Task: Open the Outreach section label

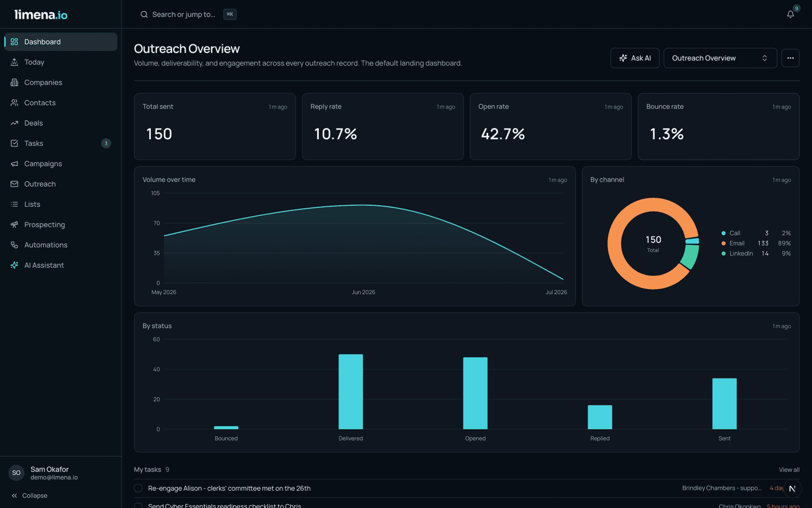Action: click(x=40, y=184)
